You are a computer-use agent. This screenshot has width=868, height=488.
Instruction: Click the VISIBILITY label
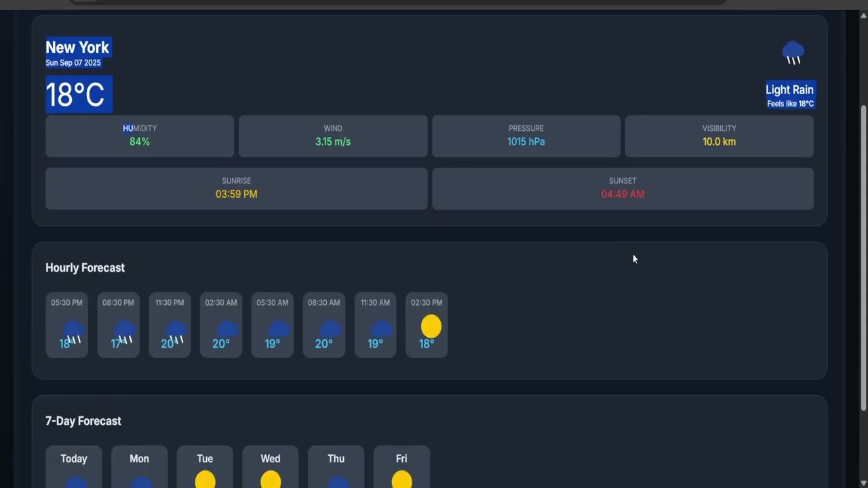click(x=719, y=128)
